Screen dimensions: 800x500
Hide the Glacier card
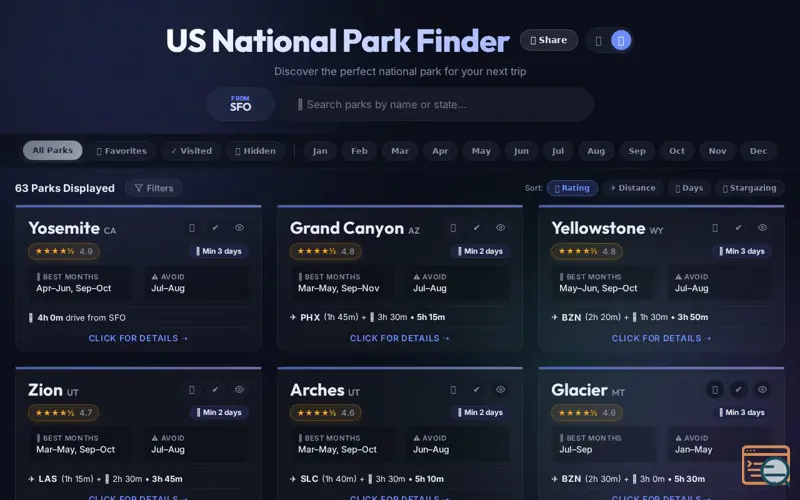pyautogui.click(x=762, y=390)
